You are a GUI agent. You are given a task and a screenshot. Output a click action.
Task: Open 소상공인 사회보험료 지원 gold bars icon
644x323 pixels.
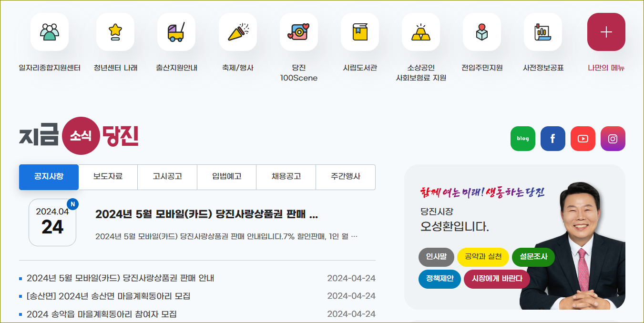(420, 31)
